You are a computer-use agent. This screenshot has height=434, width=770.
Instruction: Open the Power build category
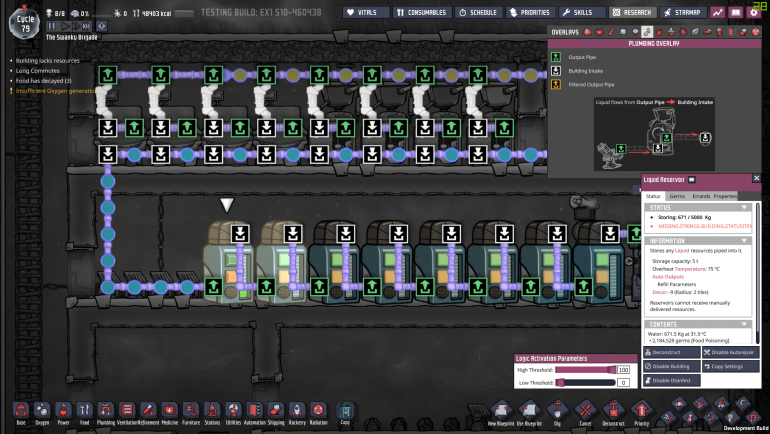63,413
